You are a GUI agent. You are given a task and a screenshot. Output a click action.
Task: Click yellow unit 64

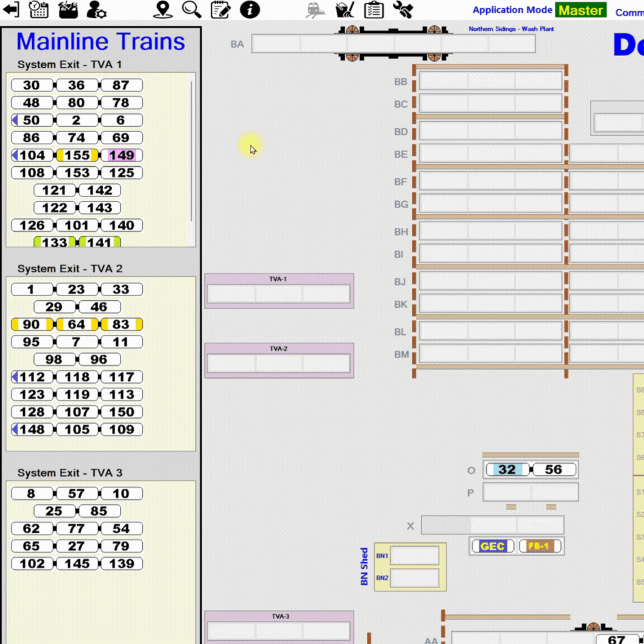tap(77, 325)
